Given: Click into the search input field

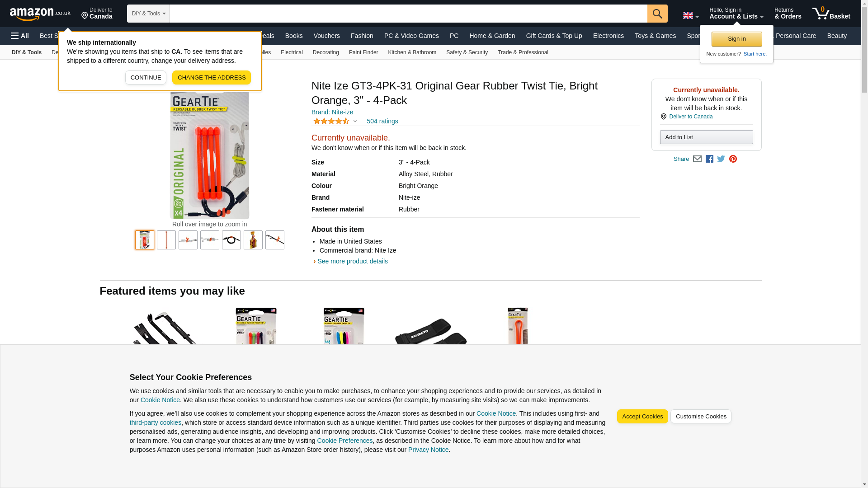Looking at the screenshot, I should coord(408,14).
